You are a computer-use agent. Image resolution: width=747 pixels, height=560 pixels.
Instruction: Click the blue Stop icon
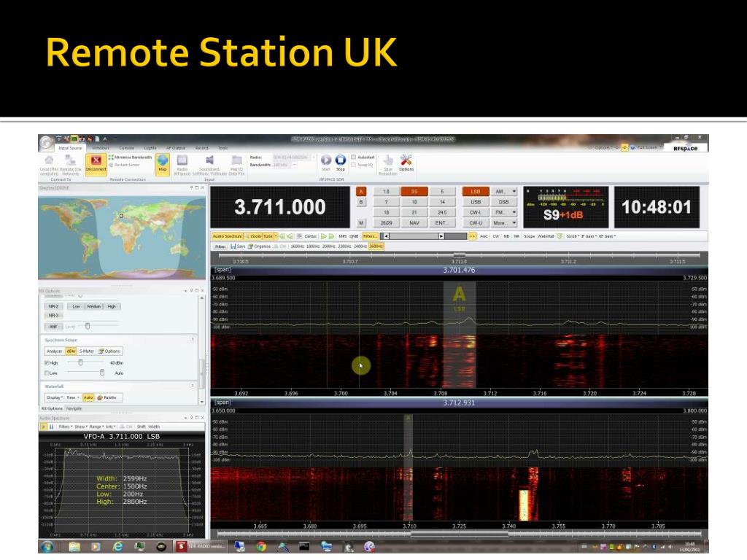(x=340, y=160)
